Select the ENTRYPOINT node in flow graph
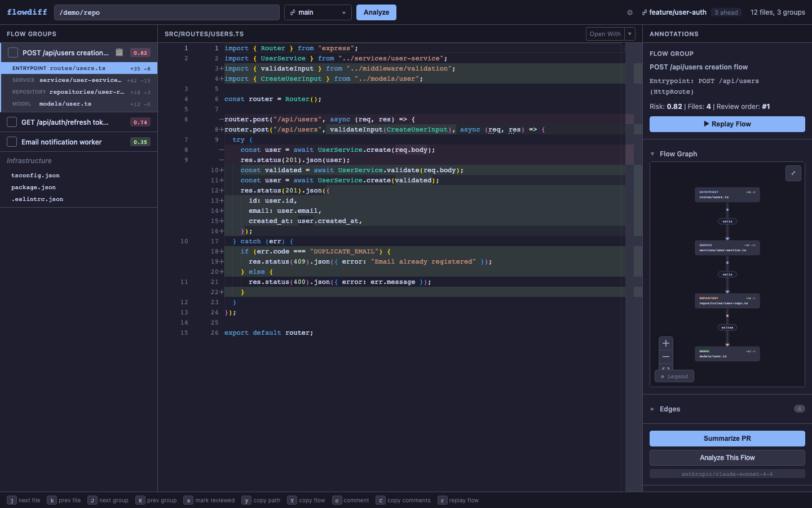 click(727, 195)
